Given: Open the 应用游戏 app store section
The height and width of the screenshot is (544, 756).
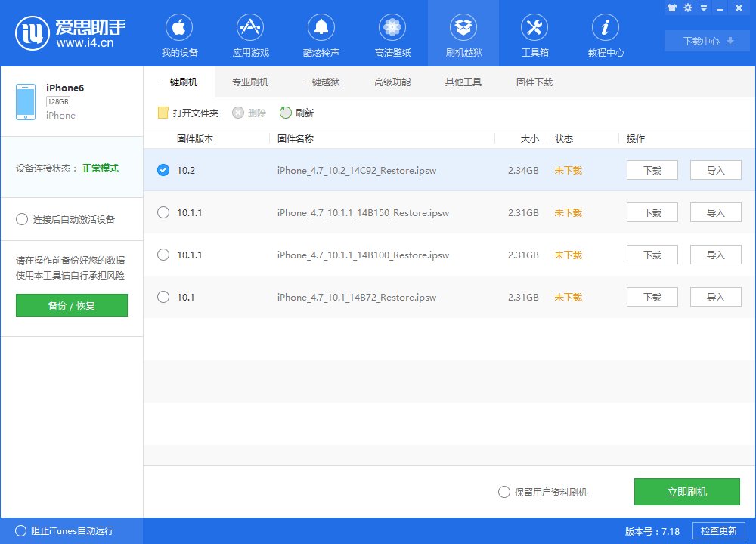Looking at the screenshot, I should [250, 33].
